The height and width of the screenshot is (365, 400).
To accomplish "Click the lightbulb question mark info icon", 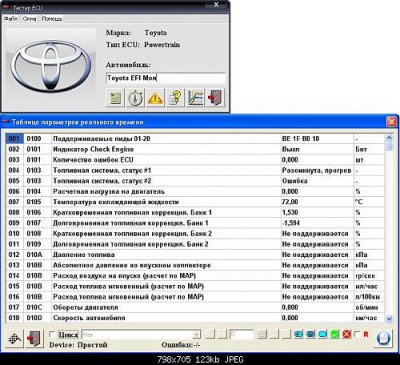I will coord(175,98).
